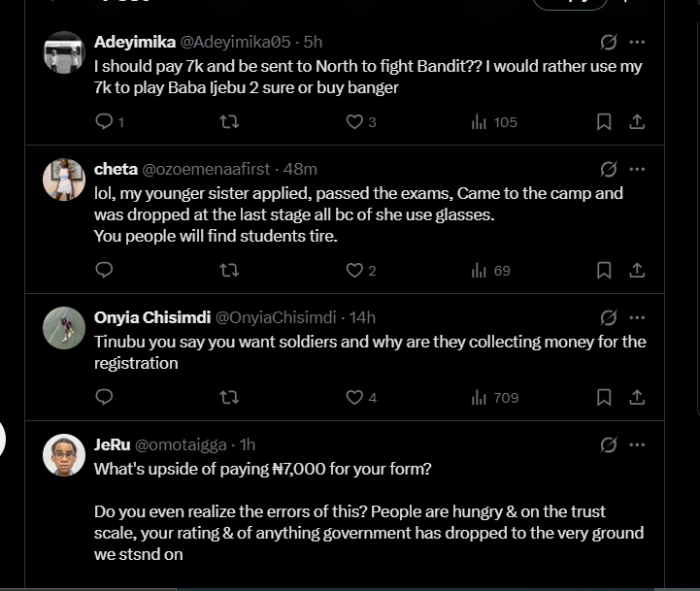Expand more options on Onyia Chisimdi's tweet
This screenshot has height=591, width=700.
tap(637, 318)
